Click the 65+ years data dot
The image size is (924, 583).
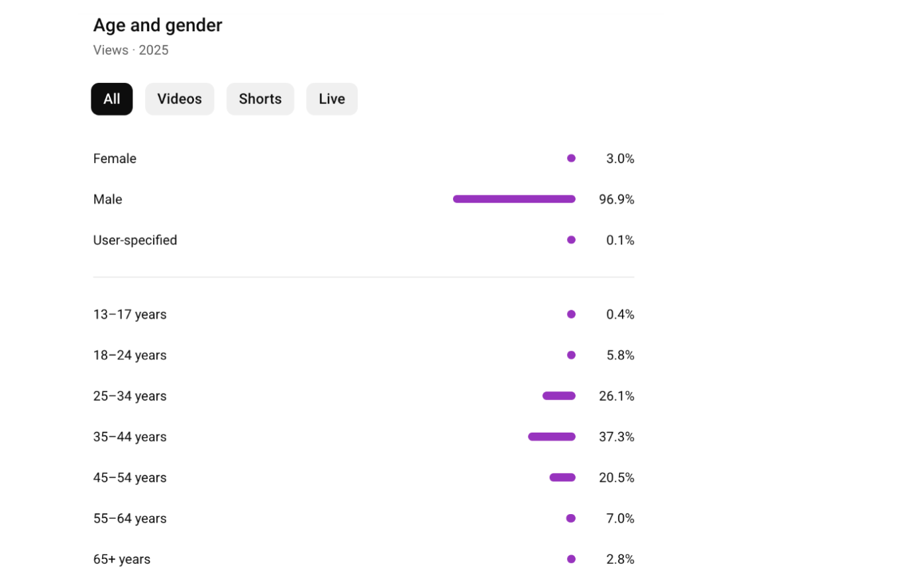(571, 559)
